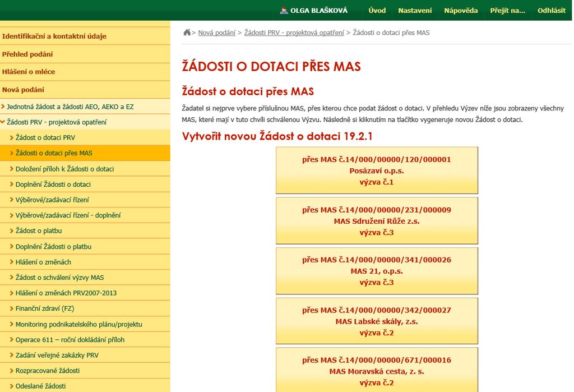The height and width of the screenshot is (392, 574).
Task: Follow Žádosti PRV - projektová opatření breadcrumb link
Action: point(294,33)
